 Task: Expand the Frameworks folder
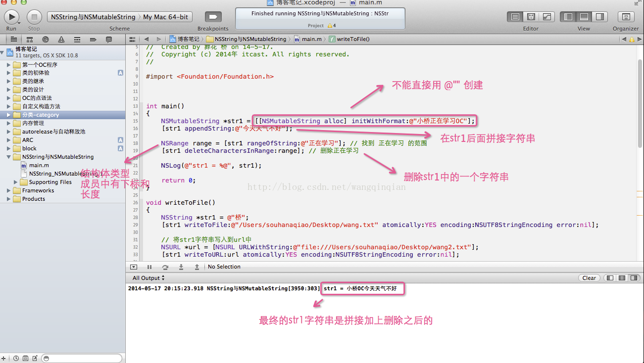click(8, 190)
